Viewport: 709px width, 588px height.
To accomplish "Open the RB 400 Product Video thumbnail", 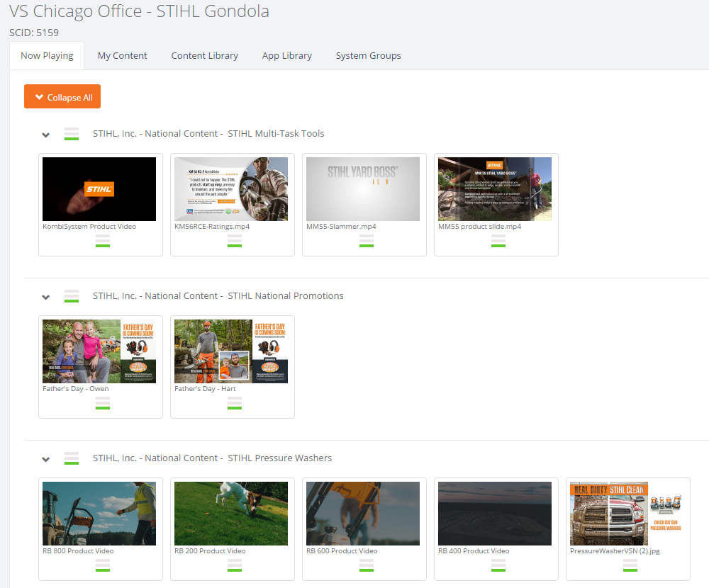I will point(495,514).
